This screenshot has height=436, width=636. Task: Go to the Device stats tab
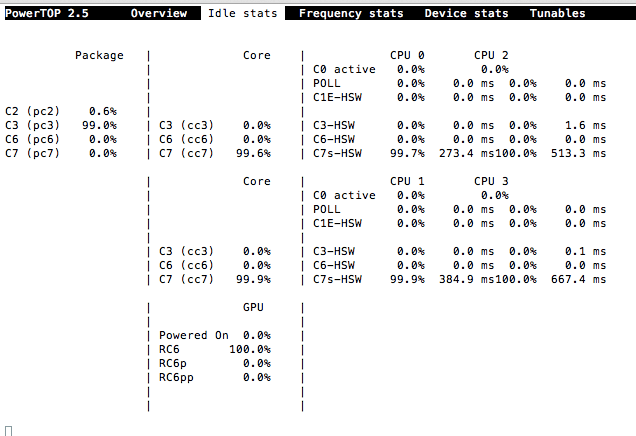tap(466, 13)
